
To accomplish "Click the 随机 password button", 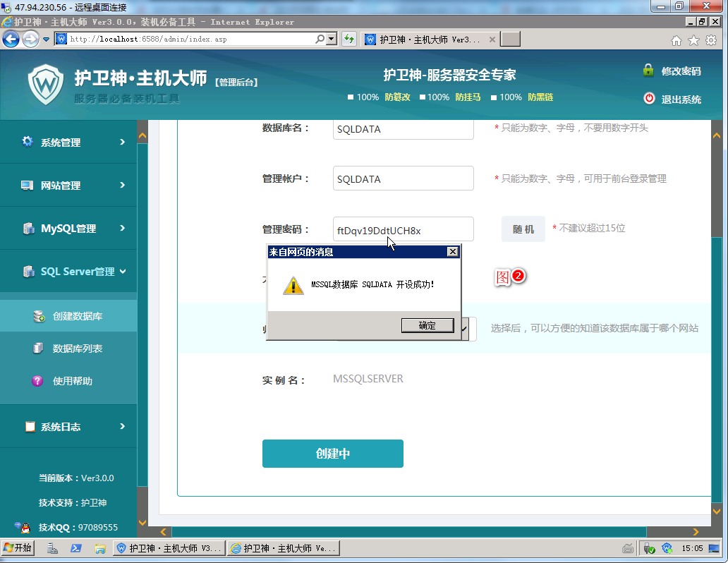I will pyautogui.click(x=523, y=229).
